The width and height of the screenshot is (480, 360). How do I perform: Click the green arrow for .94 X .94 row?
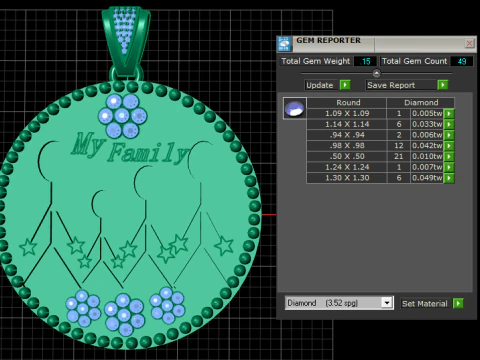coord(449,135)
